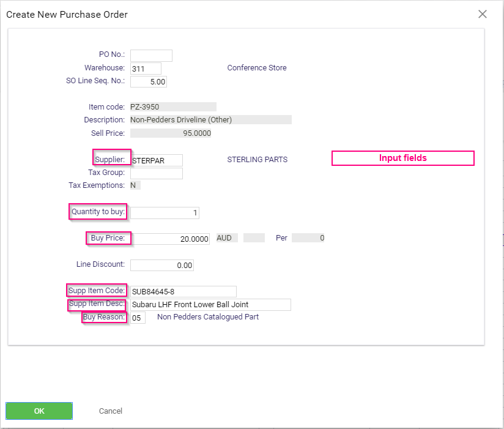Click the Supp Item Code field SUB84645-8
Image resolution: width=504 pixels, height=429 pixels.
[x=183, y=291]
